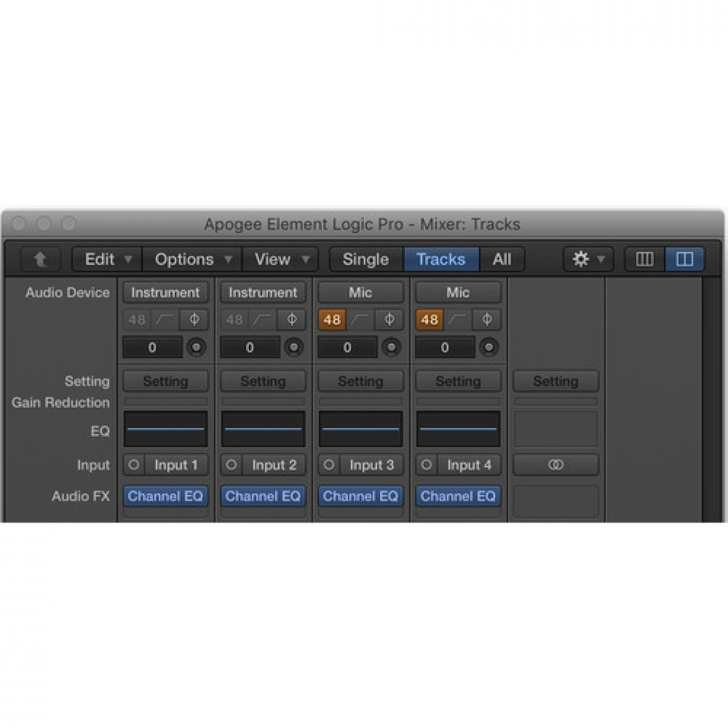Screen dimensions: 728x728
Task: Select the wide channel strips view icon
Action: [684, 260]
